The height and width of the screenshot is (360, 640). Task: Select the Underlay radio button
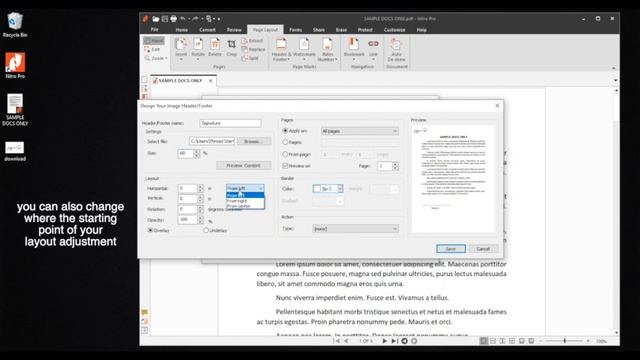coord(206,230)
